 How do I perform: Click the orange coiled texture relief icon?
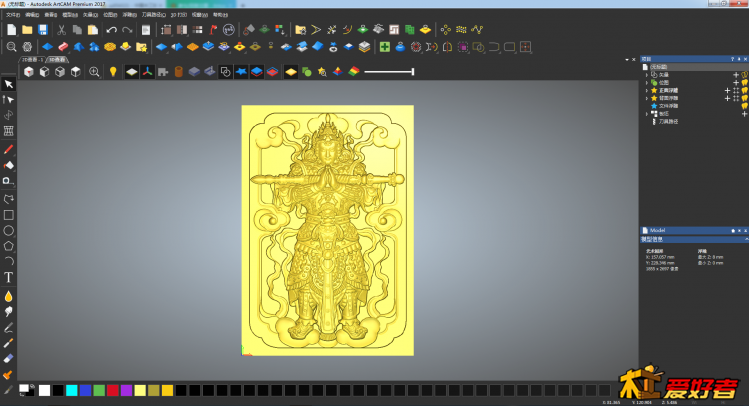pyautogui.click(x=110, y=47)
